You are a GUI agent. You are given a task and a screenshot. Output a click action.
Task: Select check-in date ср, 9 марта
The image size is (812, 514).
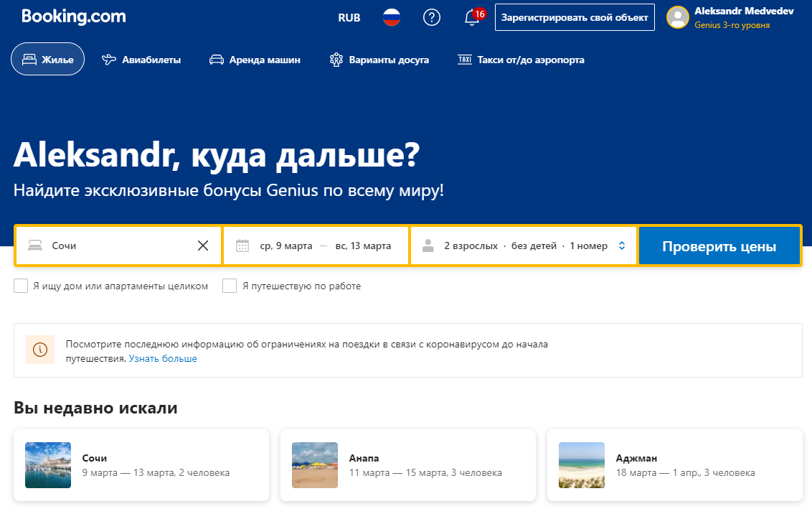tap(286, 246)
